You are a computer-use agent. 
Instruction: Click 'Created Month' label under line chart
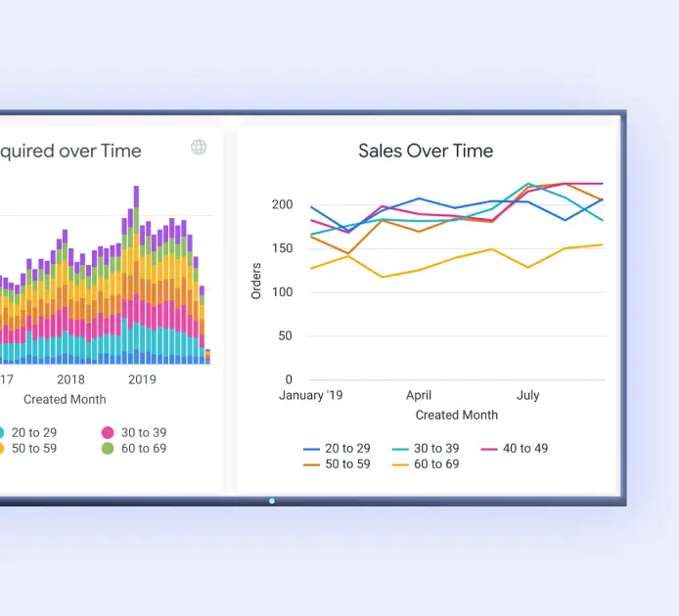[457, 415]
